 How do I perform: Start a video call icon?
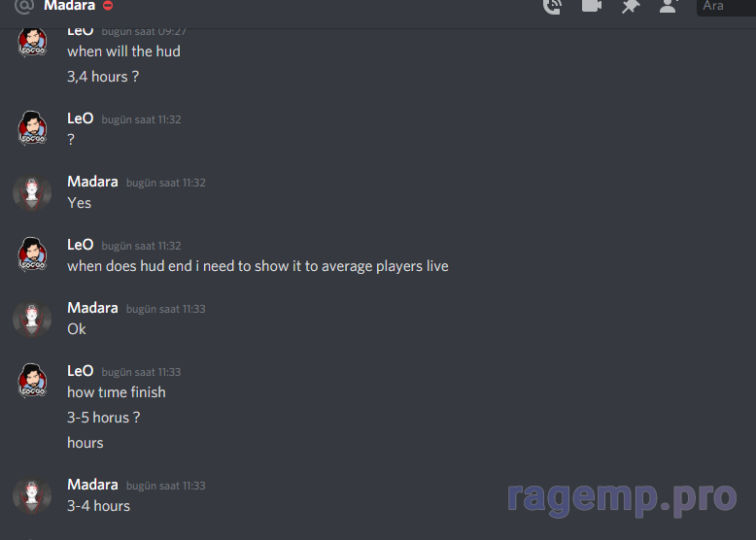point(592,5)
